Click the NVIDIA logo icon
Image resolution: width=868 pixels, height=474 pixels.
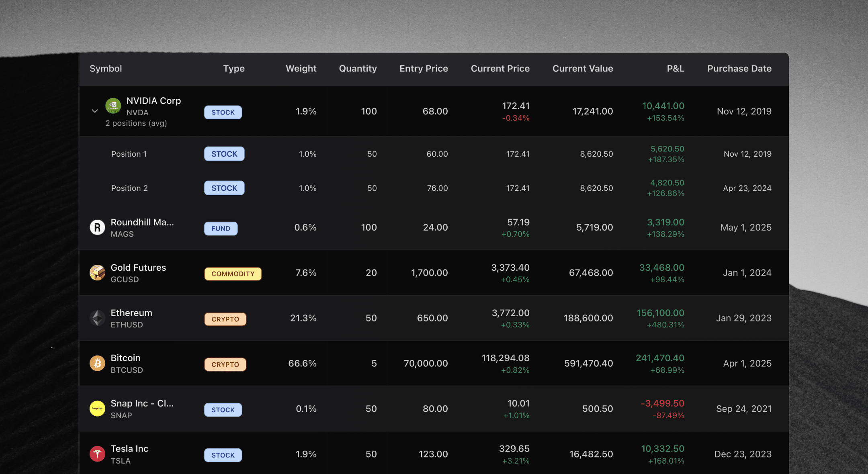[113, 106]
